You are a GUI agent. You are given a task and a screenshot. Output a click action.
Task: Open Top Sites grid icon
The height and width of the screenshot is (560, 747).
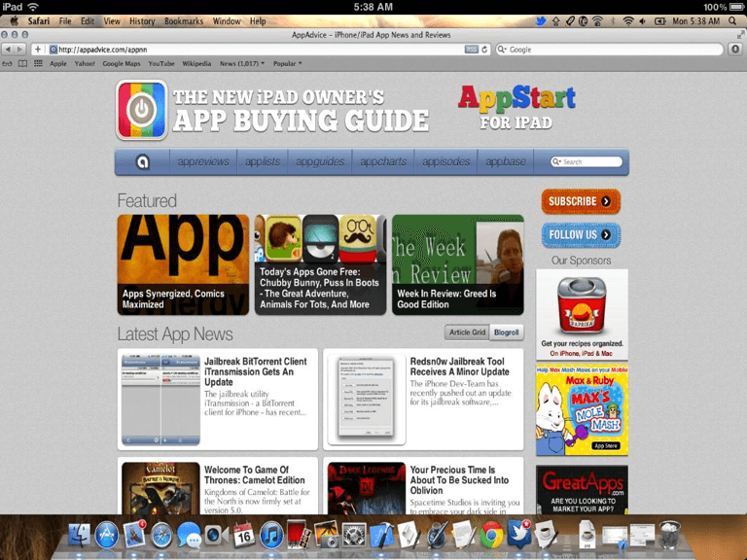tap(38, 63)
